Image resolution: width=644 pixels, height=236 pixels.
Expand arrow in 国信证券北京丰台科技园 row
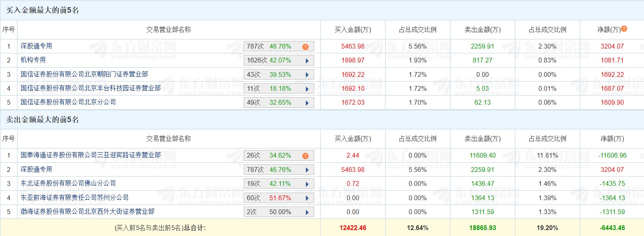coord(307,89)
